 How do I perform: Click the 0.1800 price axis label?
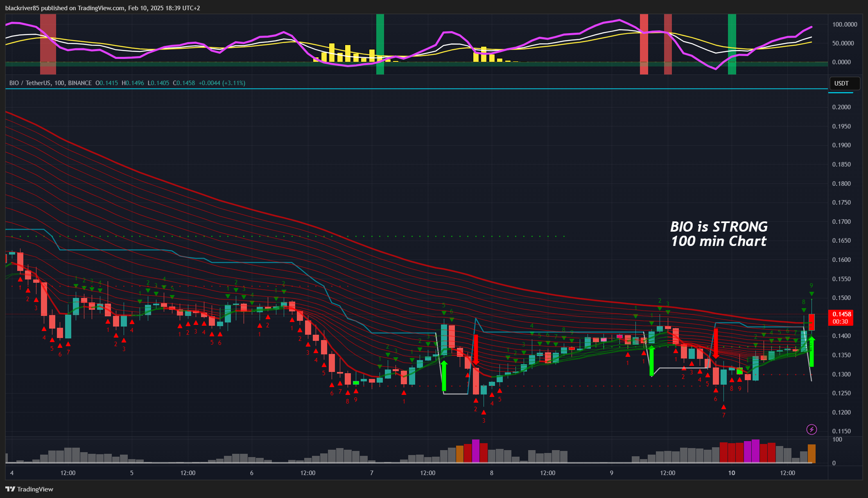point(841,184)
